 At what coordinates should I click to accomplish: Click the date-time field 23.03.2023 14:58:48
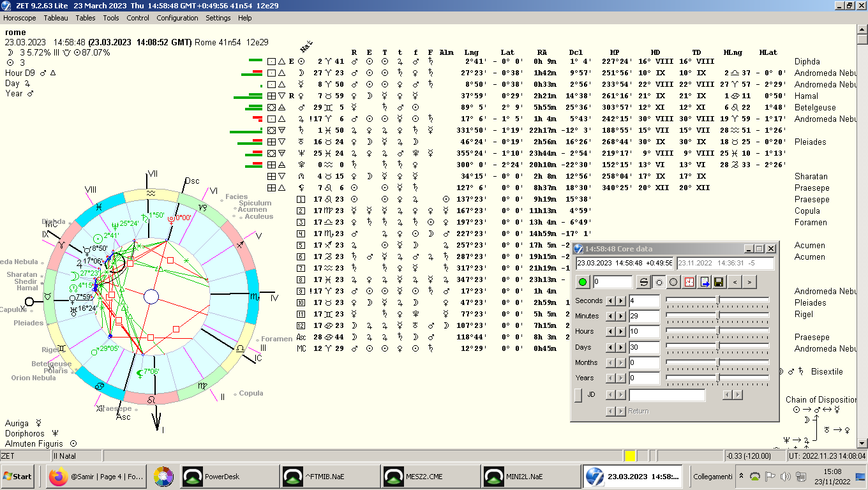(625, 263)
